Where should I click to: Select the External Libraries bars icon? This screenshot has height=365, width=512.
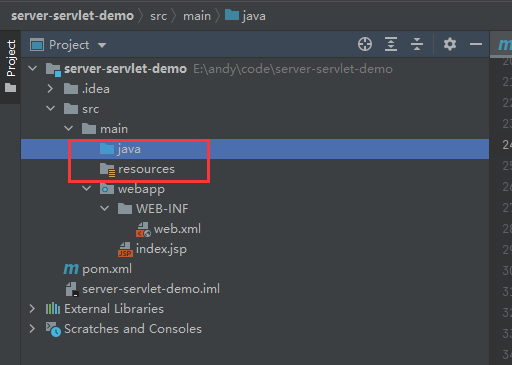(53, 309)
